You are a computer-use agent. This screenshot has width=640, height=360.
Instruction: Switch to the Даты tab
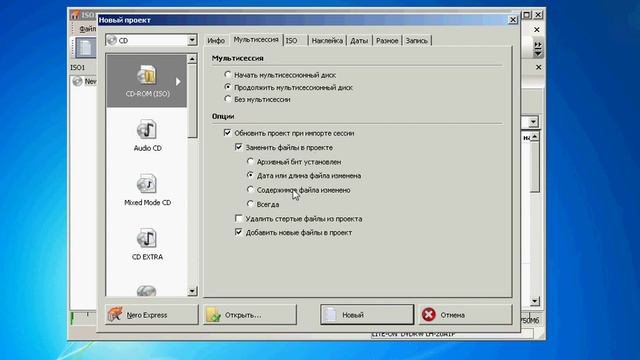click(x=359, y=40)
